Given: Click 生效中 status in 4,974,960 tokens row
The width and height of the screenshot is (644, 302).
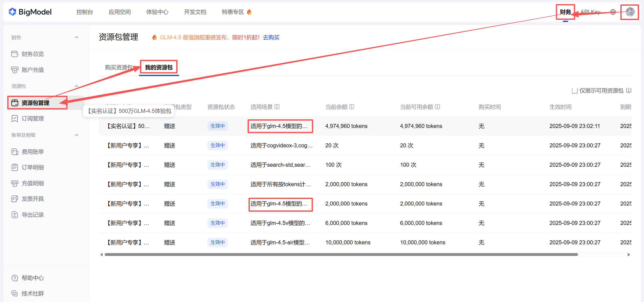Looking at the screenshot, I should tap(217, 126).
